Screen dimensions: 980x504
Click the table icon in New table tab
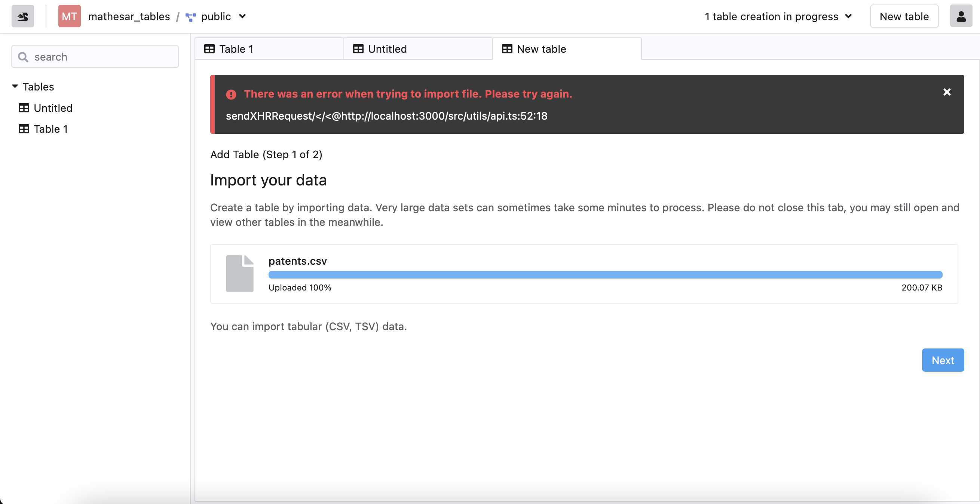click(508, 49)
